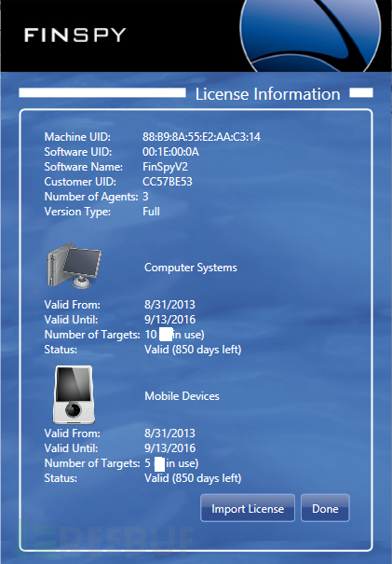The height and width of the screenshot is (564, 392).
Task: Click the License Information title
Action: point(267,94)
